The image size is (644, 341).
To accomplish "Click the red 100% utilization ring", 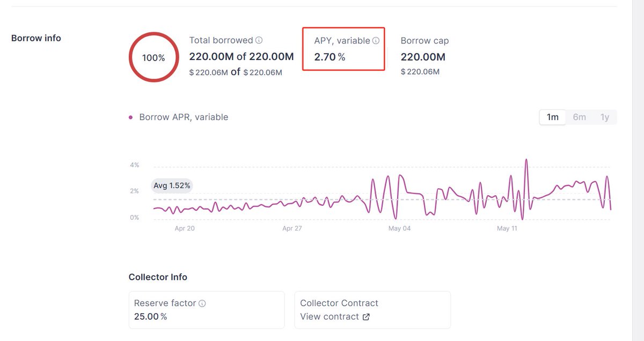I will pos(153,57).
